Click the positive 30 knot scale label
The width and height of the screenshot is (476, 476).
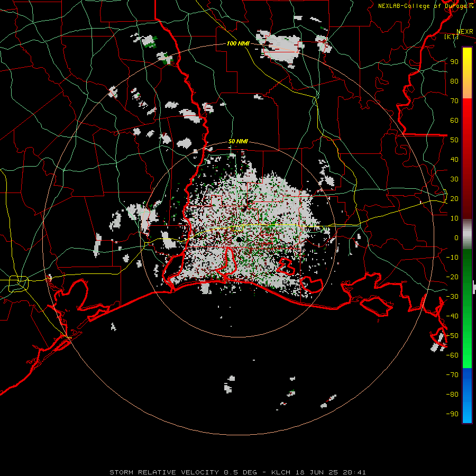click(x=454, y=179)
